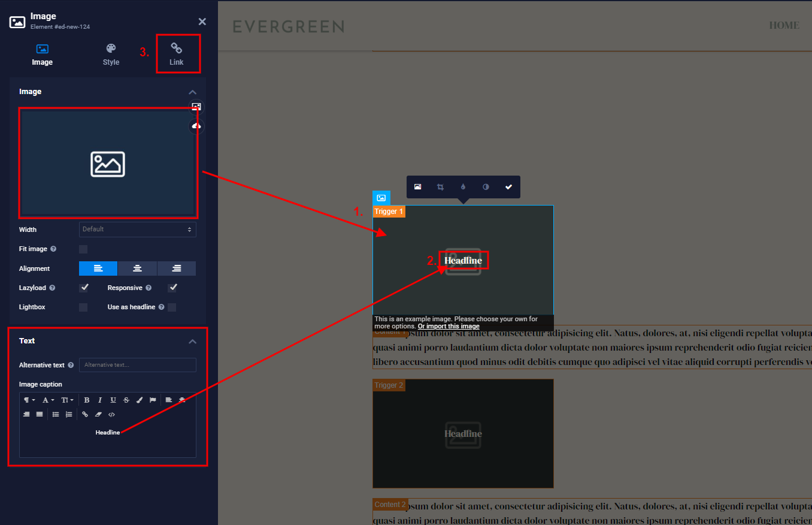This screenshot has width=812, height=525.
Task: Collapse the Image section chevron
Action: pyautogui.click(x=192, y=92)
